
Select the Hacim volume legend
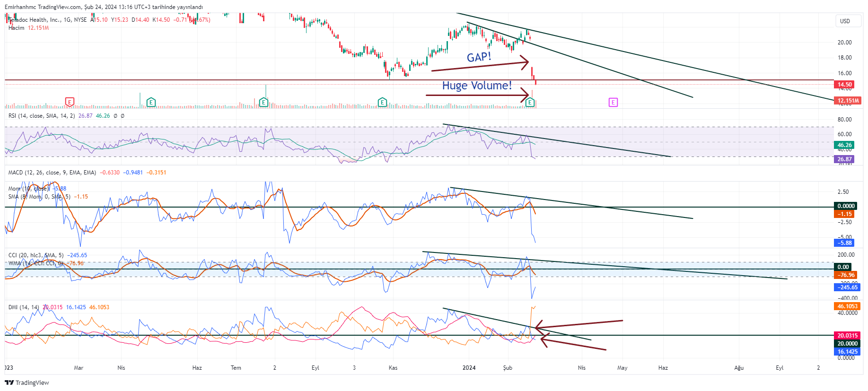point(28,28)
